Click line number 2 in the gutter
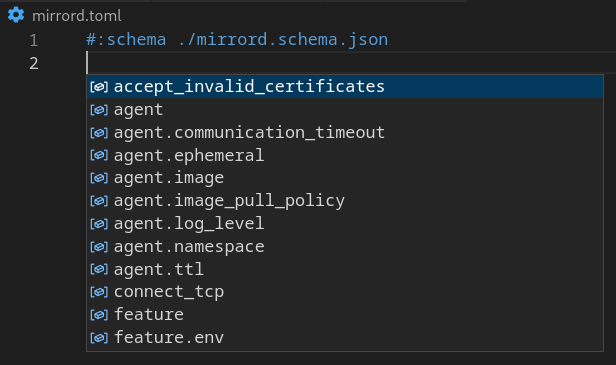Image resolution: width=616 pixels, height=365 pixels. (x=34, y=63)
